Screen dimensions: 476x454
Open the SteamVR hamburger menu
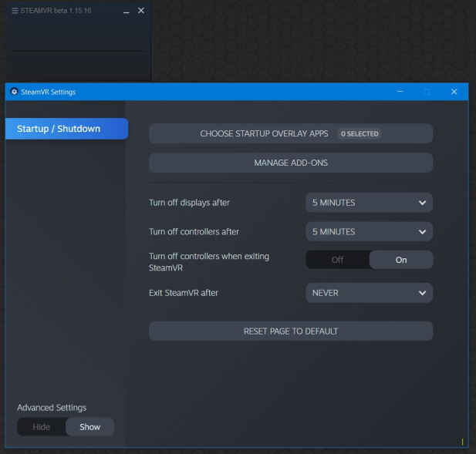15,11
